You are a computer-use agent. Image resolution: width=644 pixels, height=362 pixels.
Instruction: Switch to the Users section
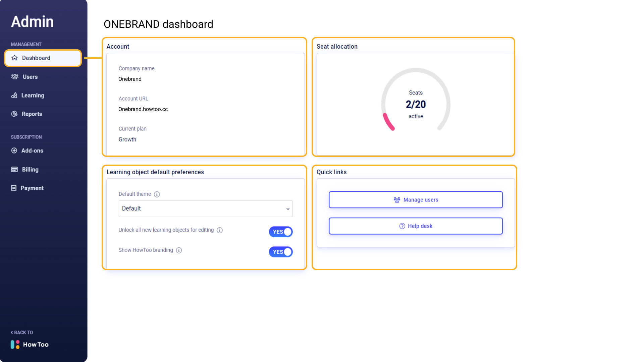30,77
